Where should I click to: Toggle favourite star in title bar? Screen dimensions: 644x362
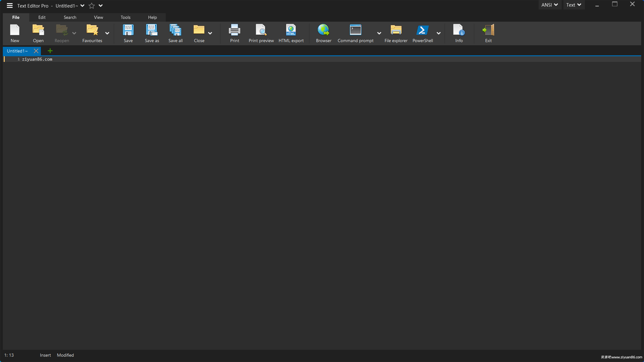(x=92, y=6)
